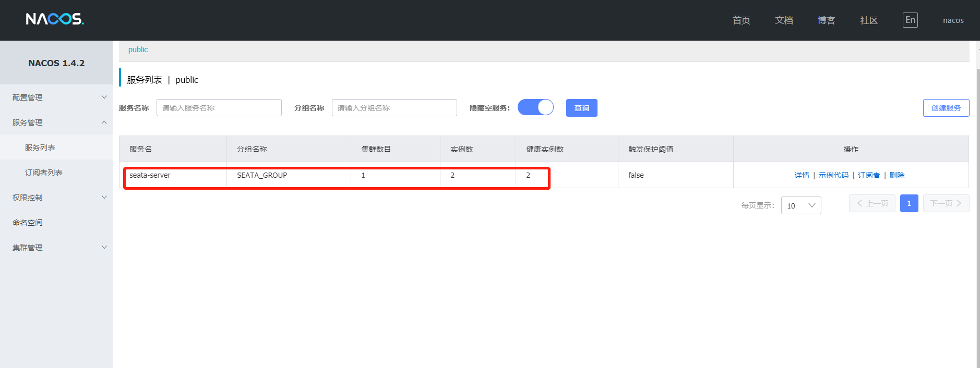Open the 博客 nav link
Image resolution: width=980 pixels, height=368 pixels.
click(x=826, y=20)
